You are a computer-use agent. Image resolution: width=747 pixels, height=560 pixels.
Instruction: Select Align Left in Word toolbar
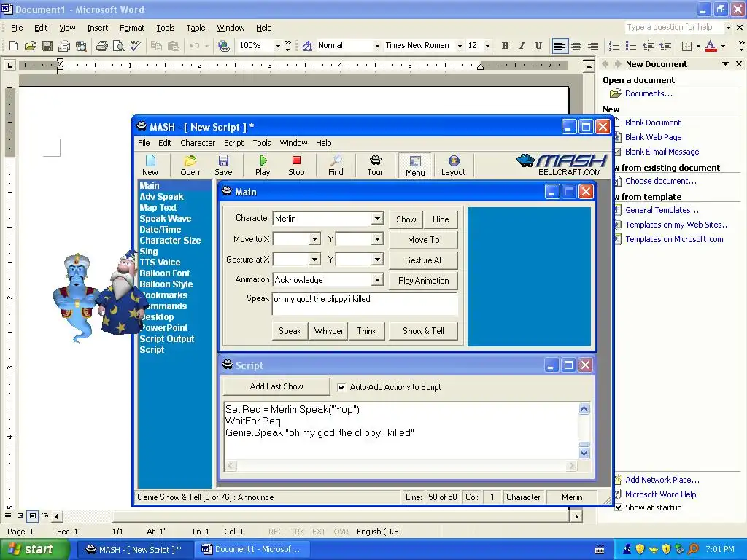560,46
